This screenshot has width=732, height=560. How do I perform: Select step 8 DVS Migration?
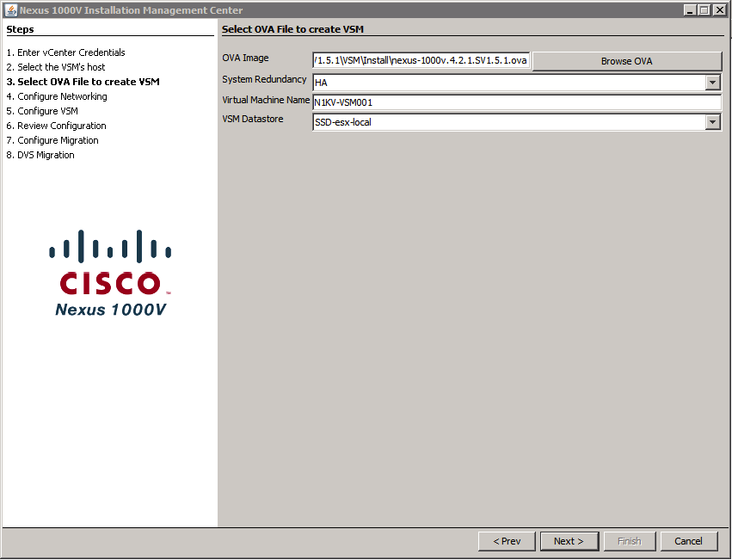40,155
